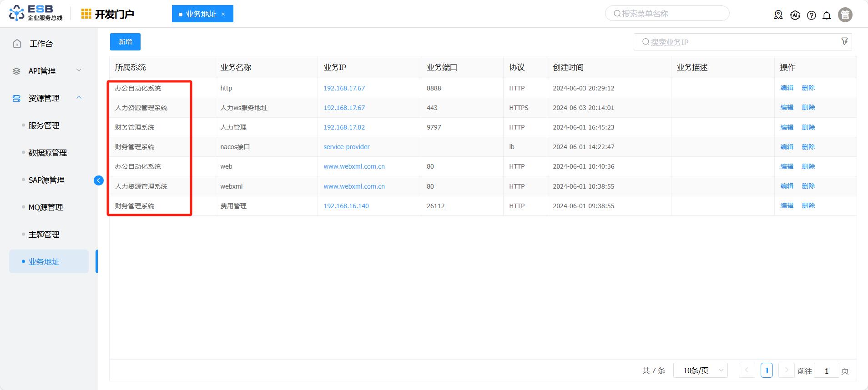Click the portal grid icon beside 开发门户
The height and width of the screenshot is (390, 868).
click(86, 14)
